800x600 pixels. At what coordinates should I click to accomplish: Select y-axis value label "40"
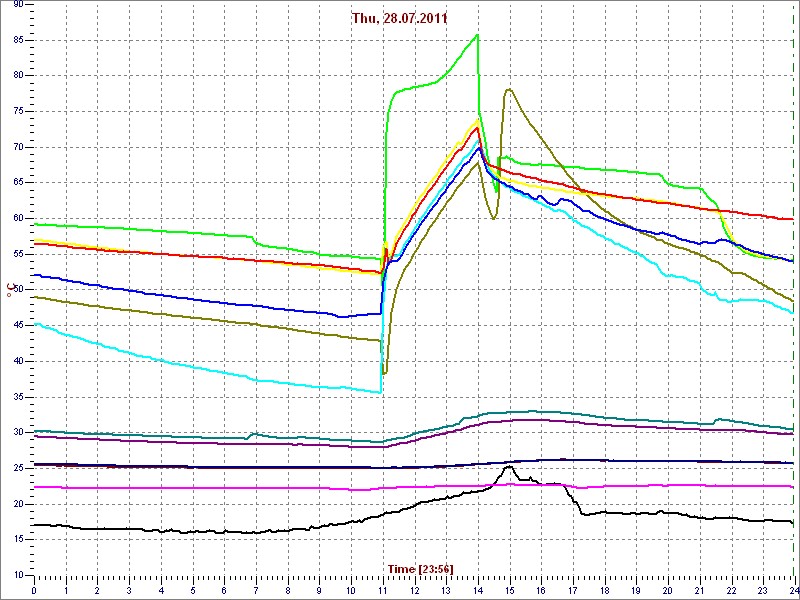[x=18, y=361]
